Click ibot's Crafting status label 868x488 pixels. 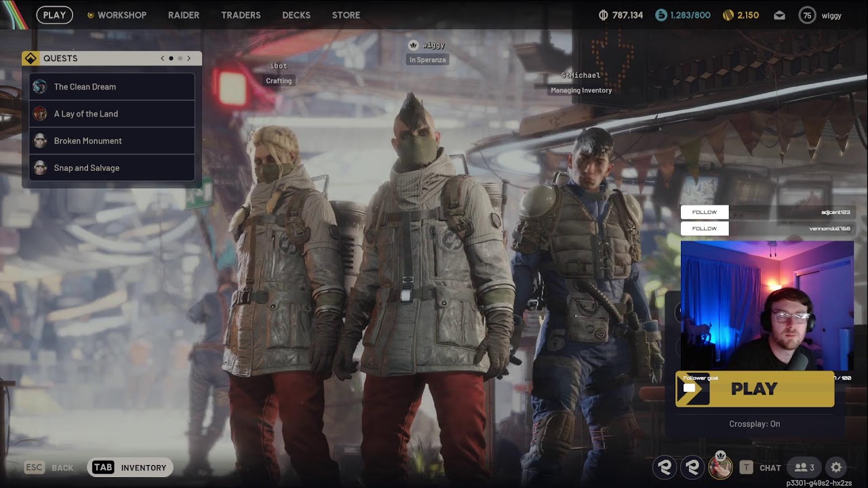[279, 81]
